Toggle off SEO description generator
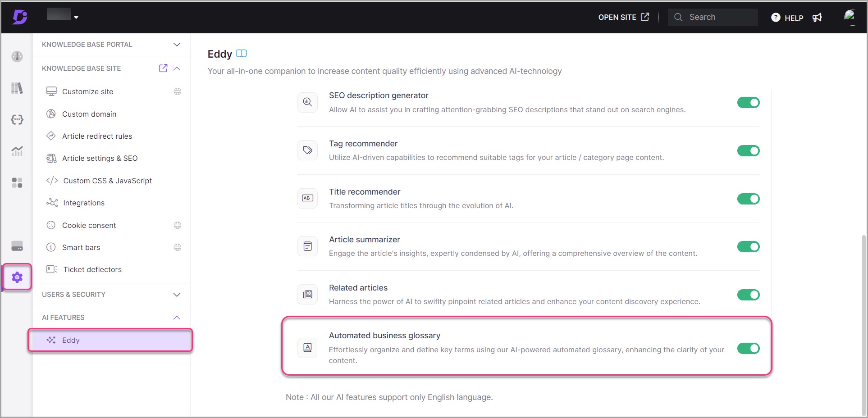This screenshot has width=868, height=418. coord(748,102)
